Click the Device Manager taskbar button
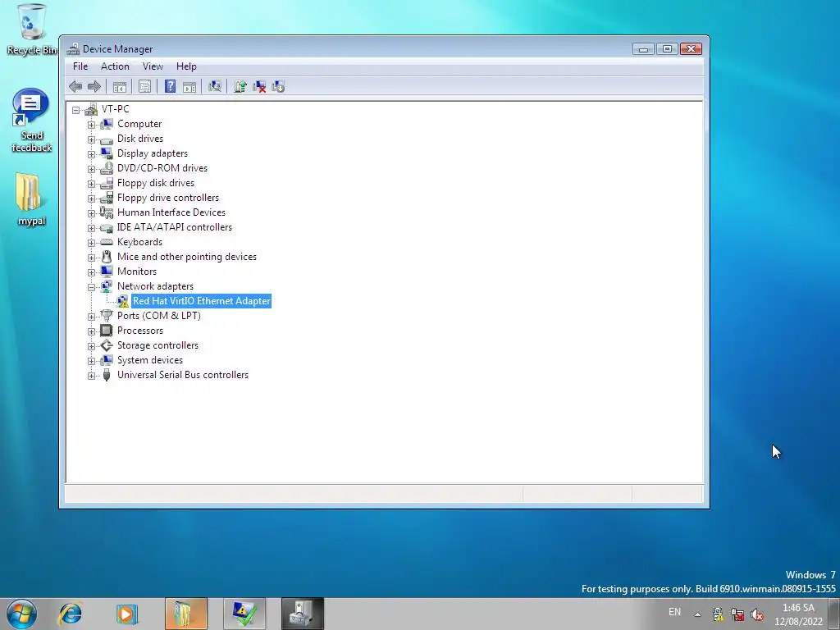Viewport: 840px width, 630px height. [303, 614]
